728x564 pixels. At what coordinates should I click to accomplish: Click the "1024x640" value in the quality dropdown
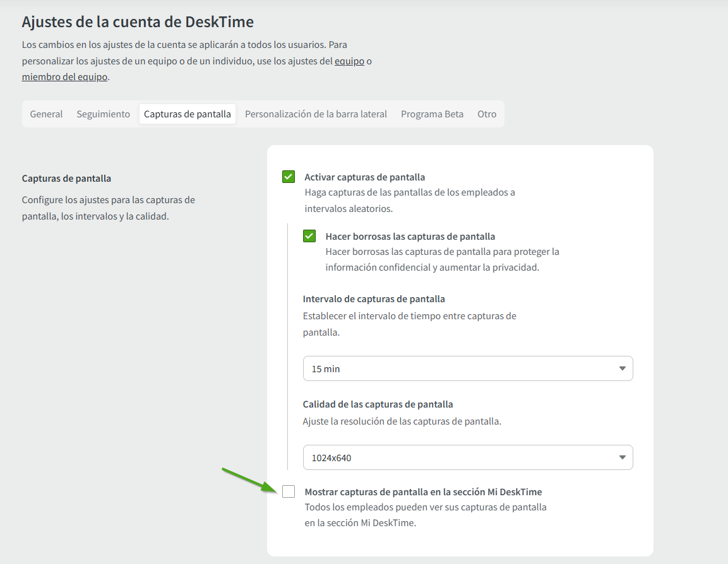331,457
